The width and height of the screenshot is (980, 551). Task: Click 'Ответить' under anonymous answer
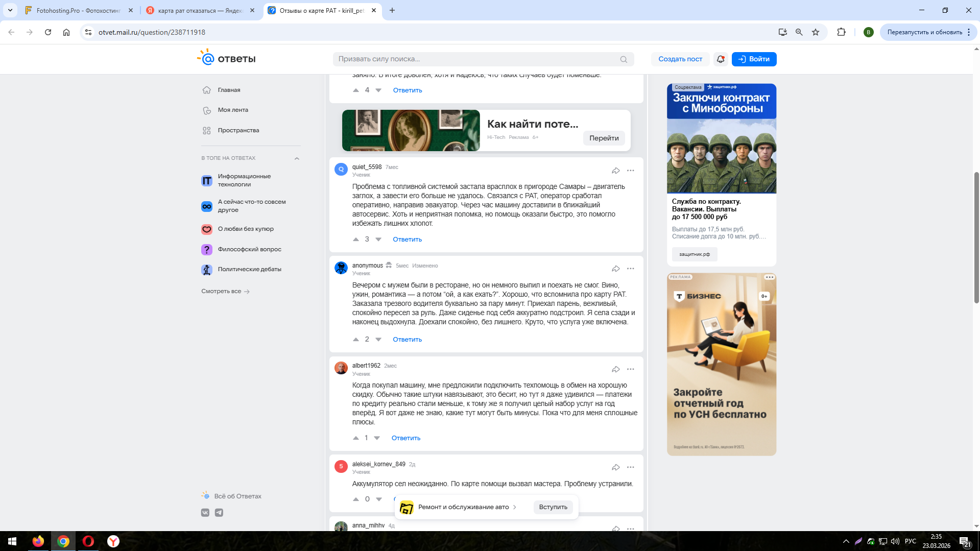407,340
